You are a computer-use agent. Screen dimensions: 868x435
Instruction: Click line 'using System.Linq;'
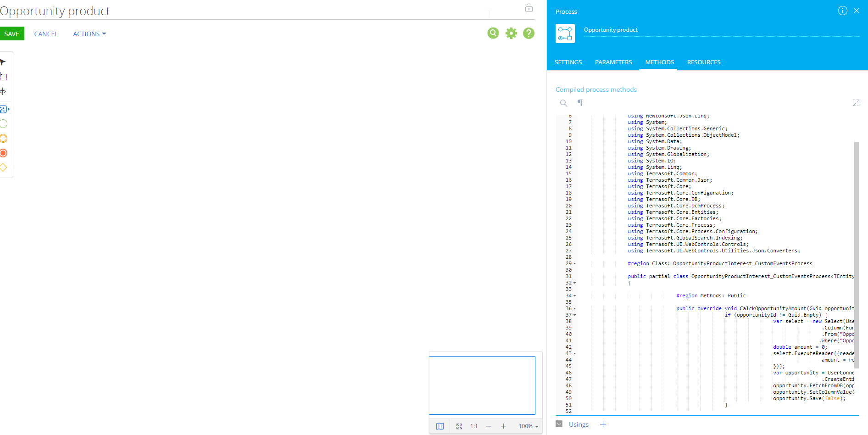point(655,167)
